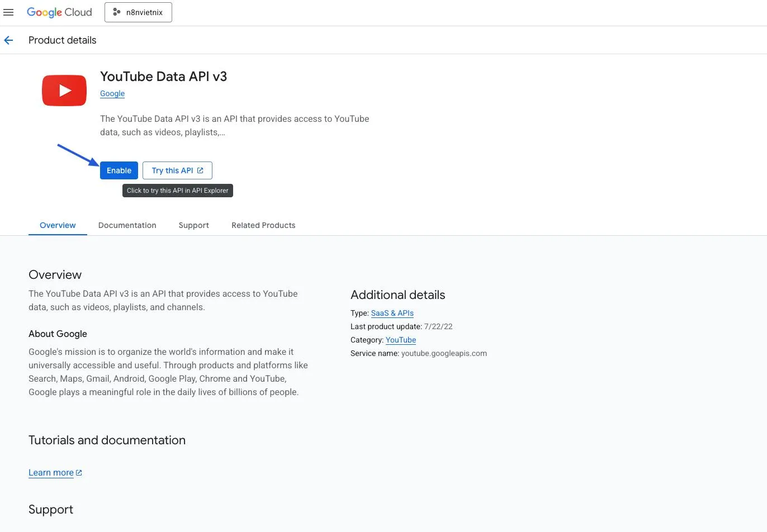Click the Product details page title

pyautogui.click(x=62, y=40)
